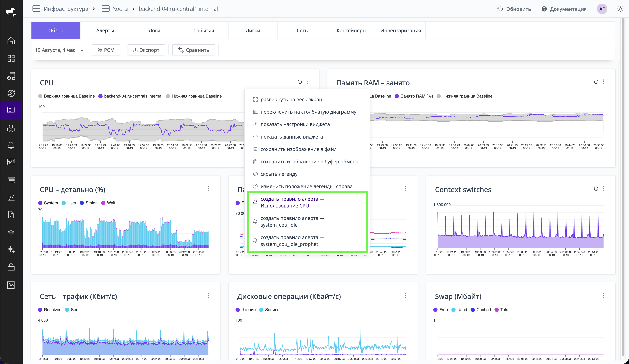Show info for the CPU widget
The height and width of the screenshot is (364, 629).
tap(300, 82)
